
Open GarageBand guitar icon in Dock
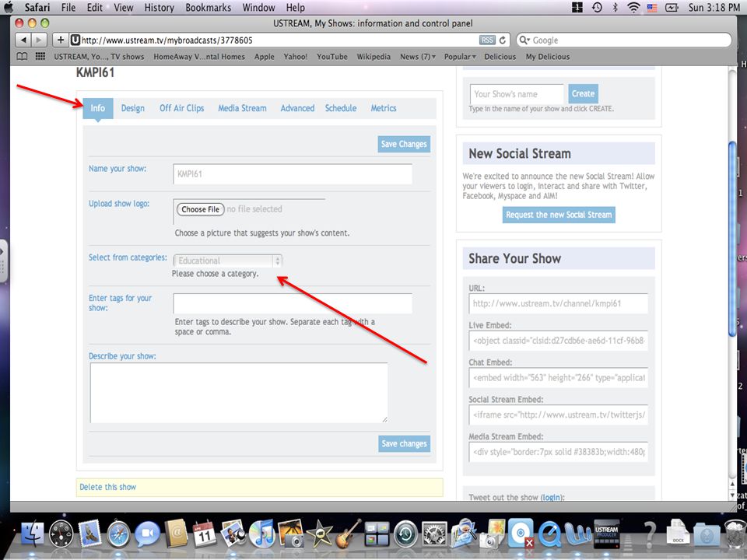[x=349, y=534]
